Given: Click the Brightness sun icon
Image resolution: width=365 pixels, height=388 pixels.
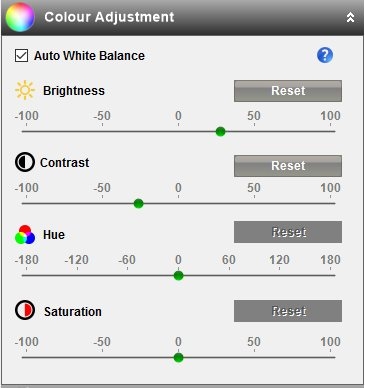Looking at the screenshot, I should coord(25,90).
